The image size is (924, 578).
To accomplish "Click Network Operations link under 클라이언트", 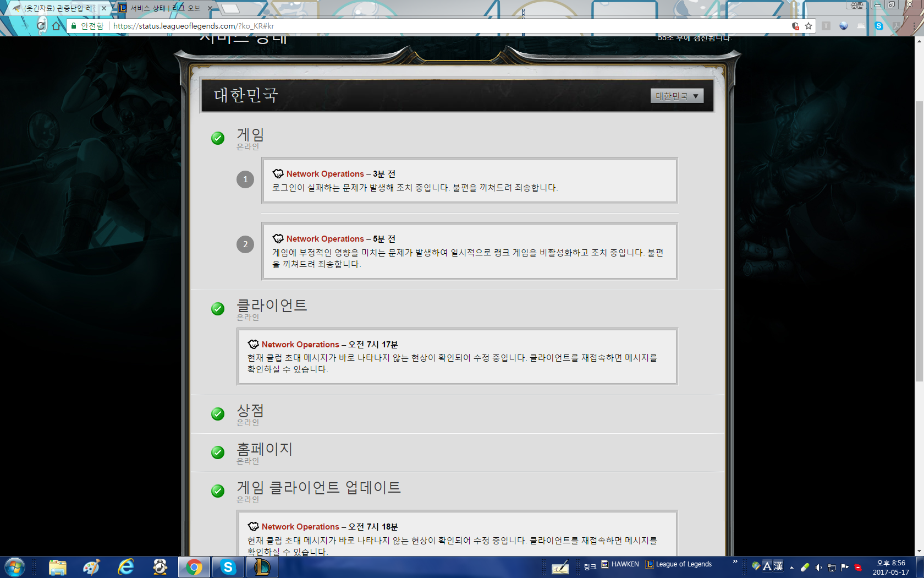I will coord(300,345).
